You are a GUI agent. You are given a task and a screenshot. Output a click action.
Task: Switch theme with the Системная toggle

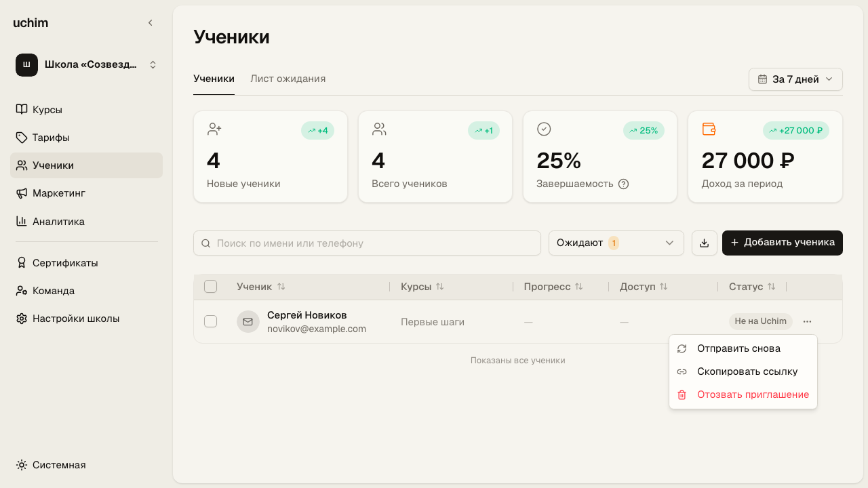[51, 465]
